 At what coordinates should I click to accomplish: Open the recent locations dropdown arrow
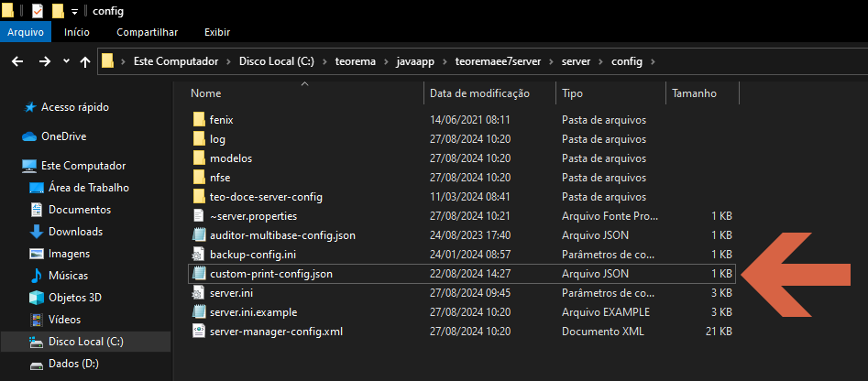(66, 61)
